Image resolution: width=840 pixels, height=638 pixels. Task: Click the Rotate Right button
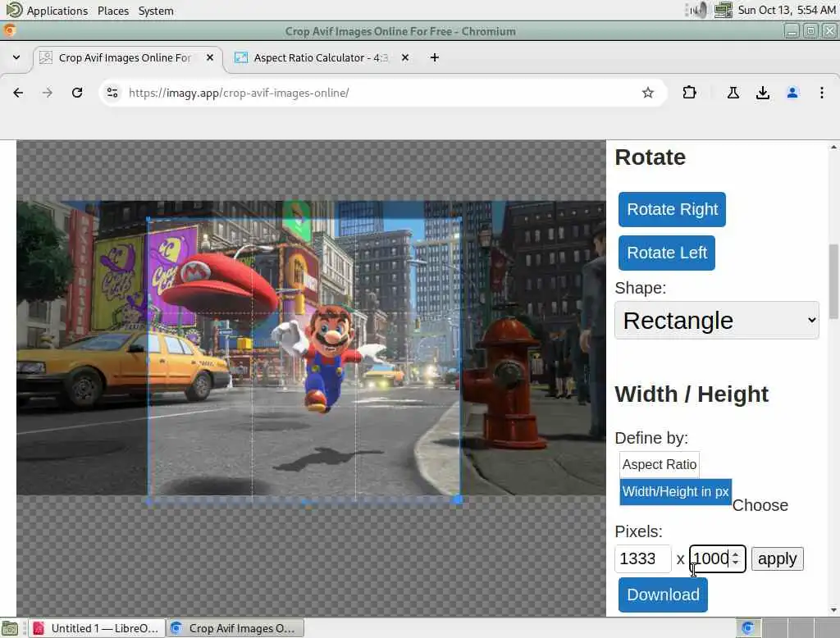point(672,209)
